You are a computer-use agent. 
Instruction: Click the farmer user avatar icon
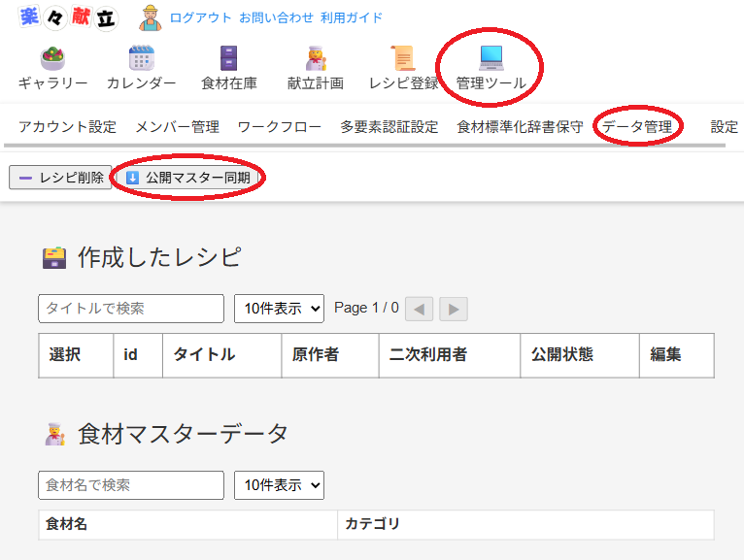(151, 18)
